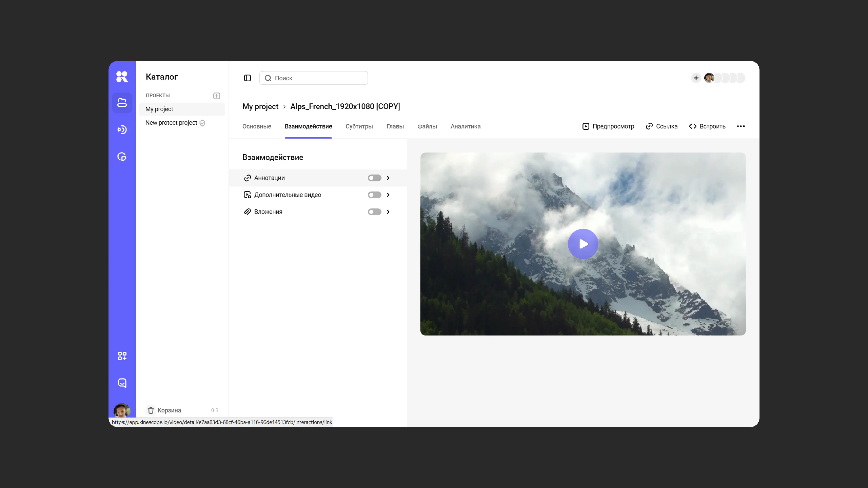Screen dimensions: 868x488
Task: Click the Kinescope logo icon
Action: (x=122, y=77)
